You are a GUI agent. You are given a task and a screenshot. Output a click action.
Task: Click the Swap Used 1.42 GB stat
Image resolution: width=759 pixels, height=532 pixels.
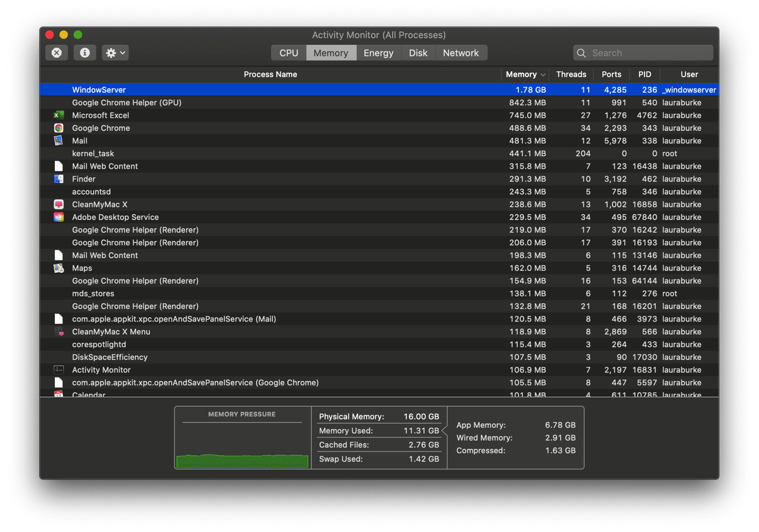(x=379, y=459)
